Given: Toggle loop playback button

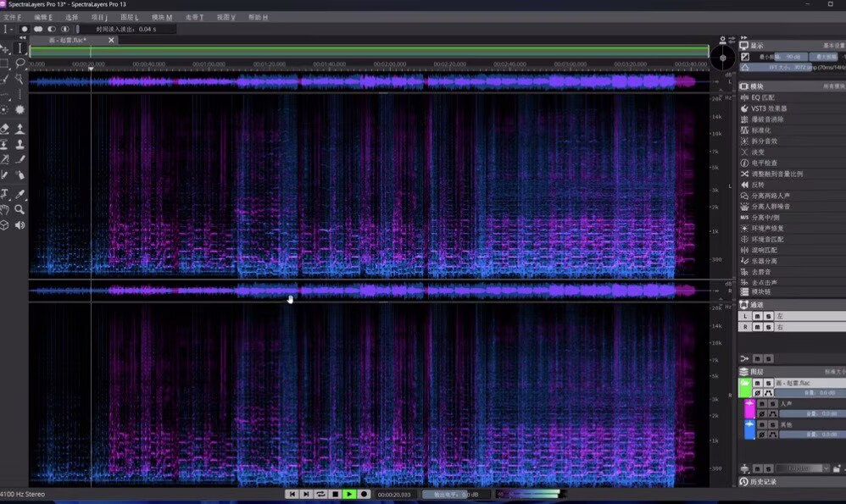Looking at the screenshot, I should (320, 494).
